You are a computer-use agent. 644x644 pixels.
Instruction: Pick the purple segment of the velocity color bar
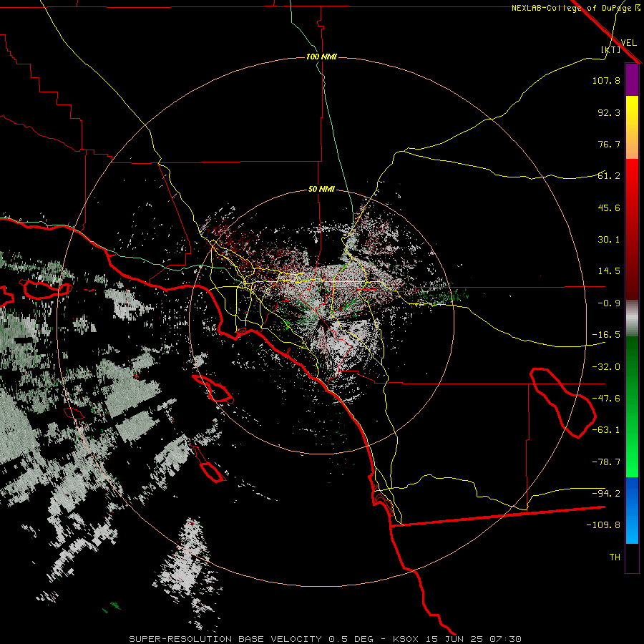click(632, 80)
